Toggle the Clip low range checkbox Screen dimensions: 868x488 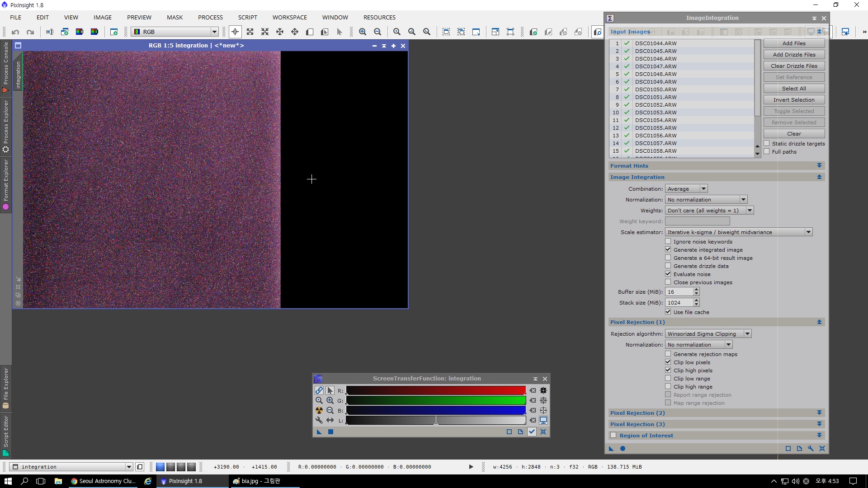(668, 379)
